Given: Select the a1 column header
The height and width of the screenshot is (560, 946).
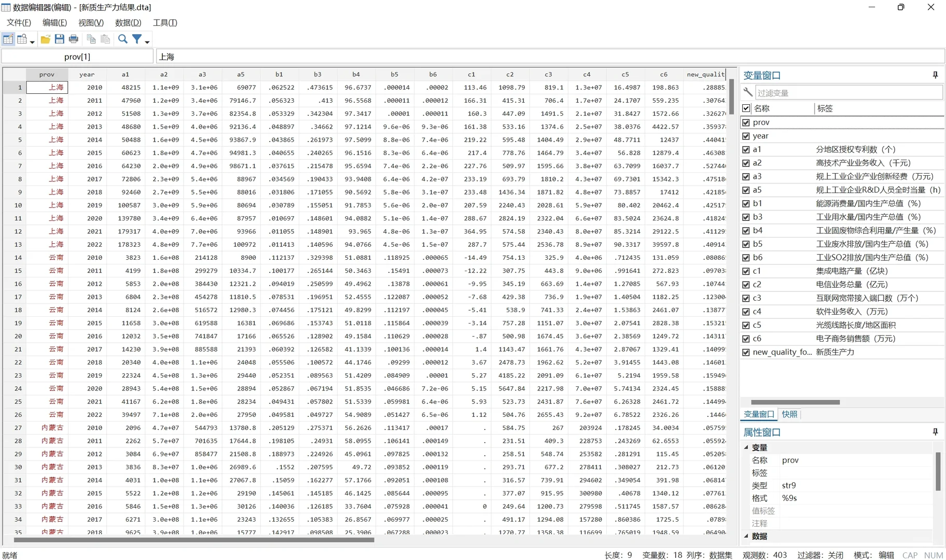Looking at the screenshot, I should pyautogui.click(x=126, y=75).
